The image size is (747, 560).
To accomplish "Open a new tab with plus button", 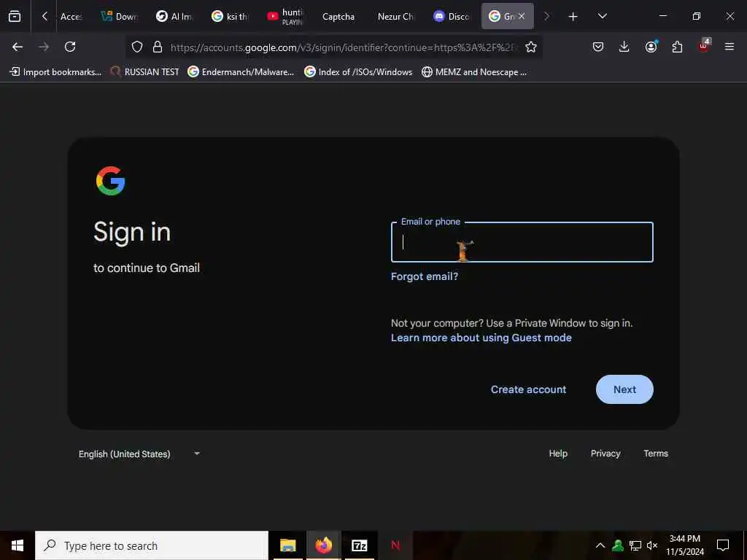I will pyautogui.click(x=573, y=17).
